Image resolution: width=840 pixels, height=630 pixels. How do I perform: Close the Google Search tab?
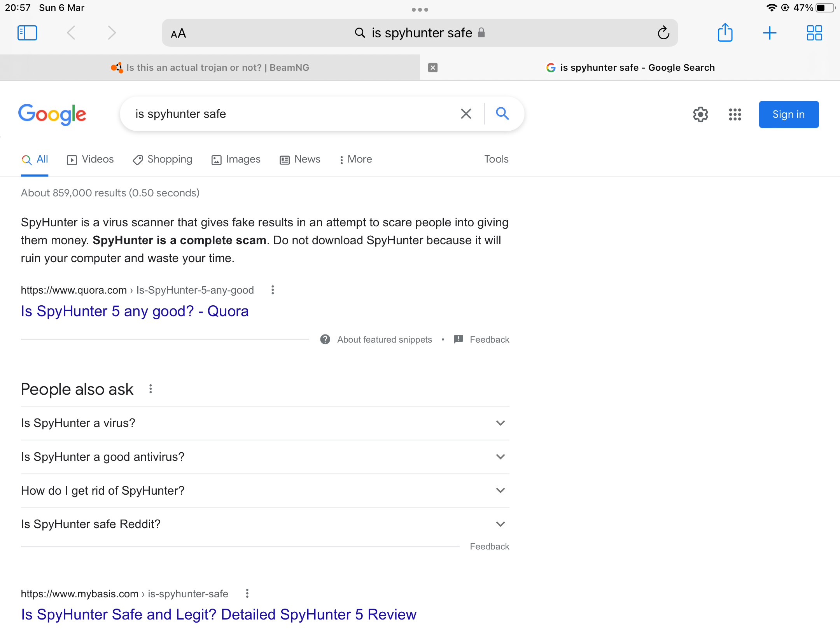[x=433, y=68]
